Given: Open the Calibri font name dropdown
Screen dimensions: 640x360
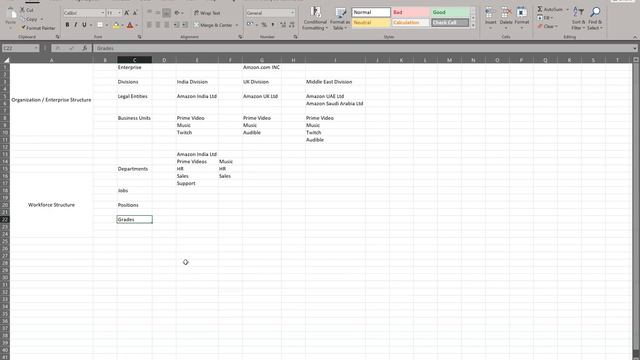Looking at the screenshot, I should point(102,13).
